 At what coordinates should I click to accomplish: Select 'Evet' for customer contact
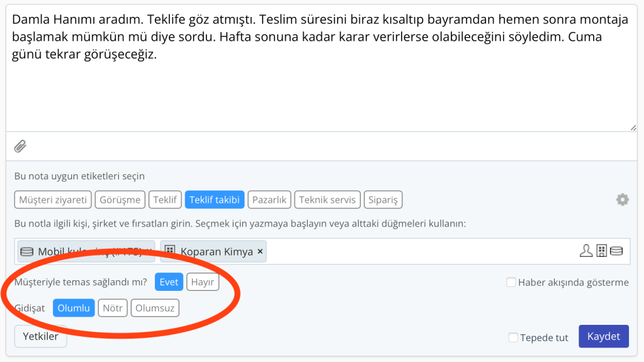[x=169, y=282]
